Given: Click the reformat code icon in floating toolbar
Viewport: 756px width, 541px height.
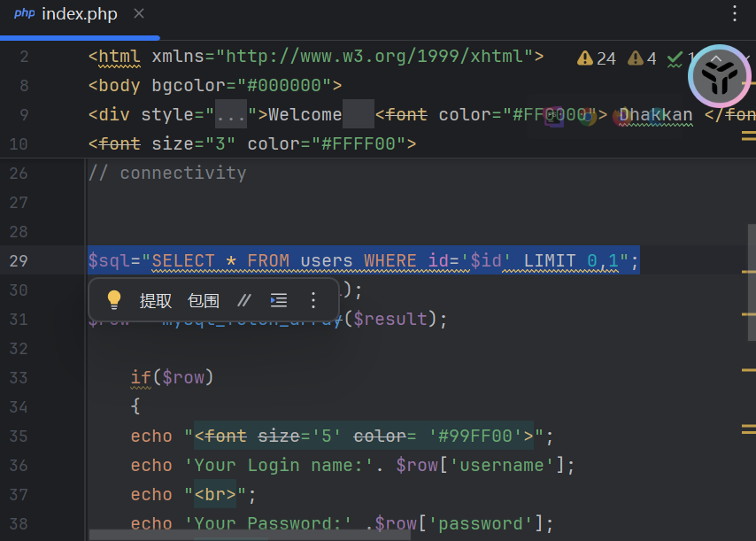Looking at the screenshot, I should [x=279, y=300].
